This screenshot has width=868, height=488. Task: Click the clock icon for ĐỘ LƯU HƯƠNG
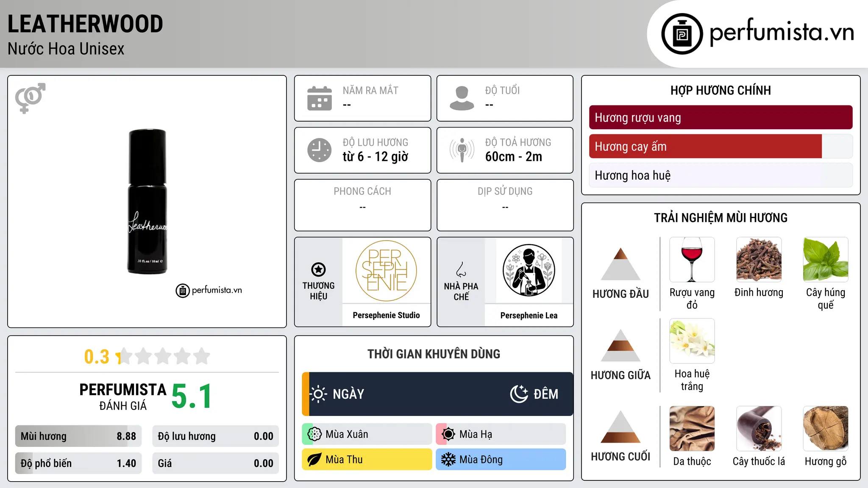(x=320, y=150)
